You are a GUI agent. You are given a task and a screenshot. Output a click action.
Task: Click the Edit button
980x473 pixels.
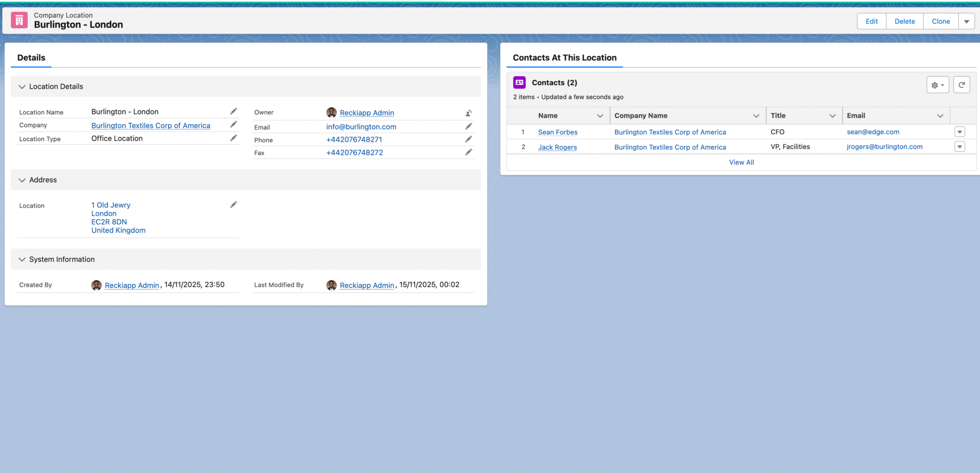tap(872, 21)
